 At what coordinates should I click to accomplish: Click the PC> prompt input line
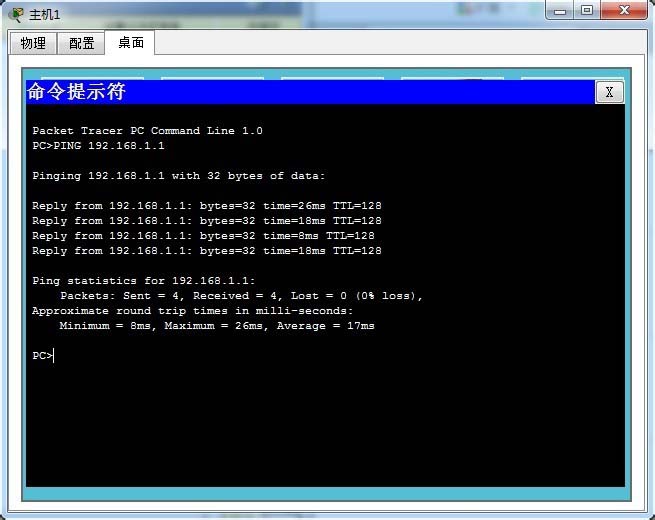[x=43, y=356]
